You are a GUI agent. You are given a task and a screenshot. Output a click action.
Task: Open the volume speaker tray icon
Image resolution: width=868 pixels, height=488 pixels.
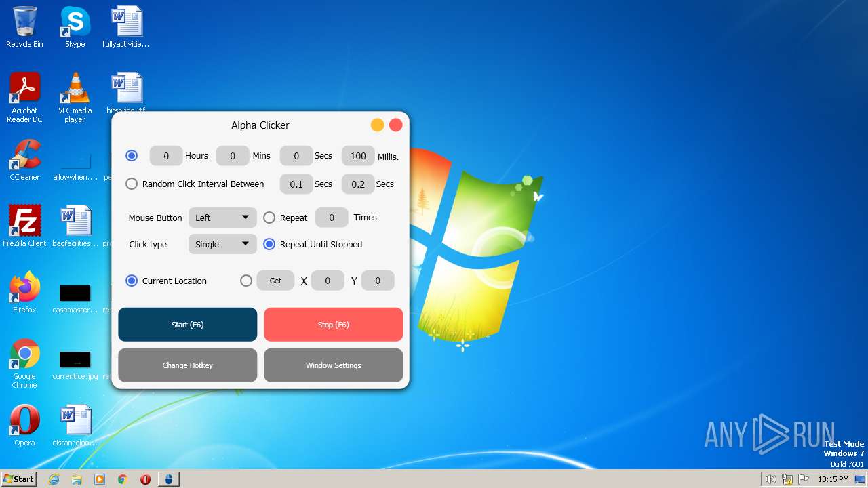770,479
